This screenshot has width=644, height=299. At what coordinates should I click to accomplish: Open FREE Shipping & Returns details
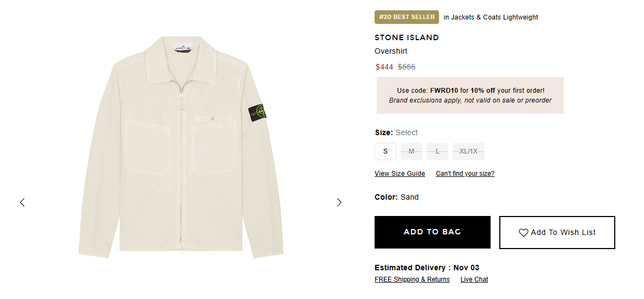412,279
